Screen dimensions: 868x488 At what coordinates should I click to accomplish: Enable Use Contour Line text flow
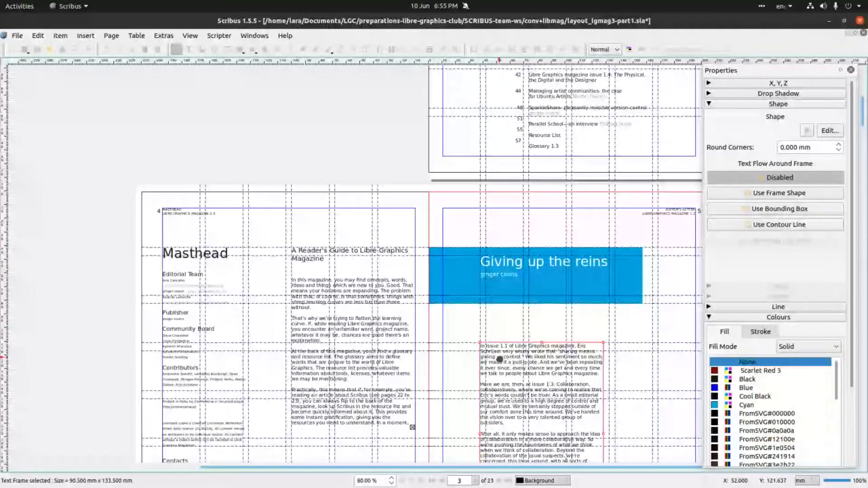[775, 224]
